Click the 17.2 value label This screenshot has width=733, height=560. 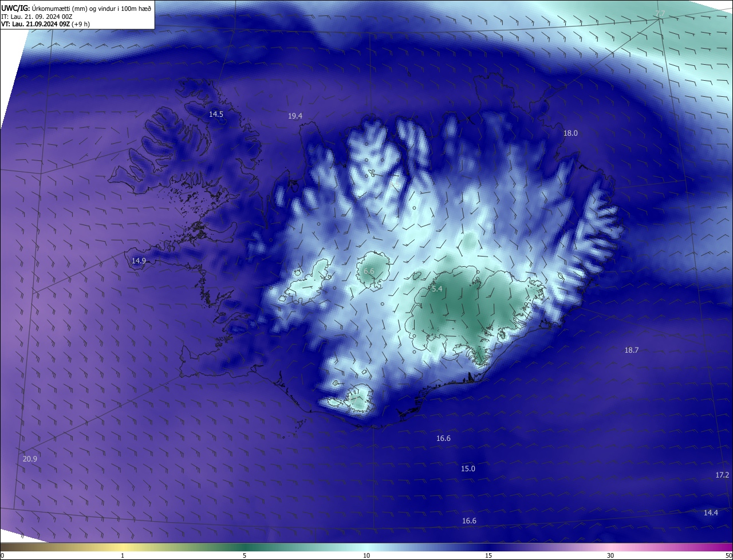coord(722,475)
